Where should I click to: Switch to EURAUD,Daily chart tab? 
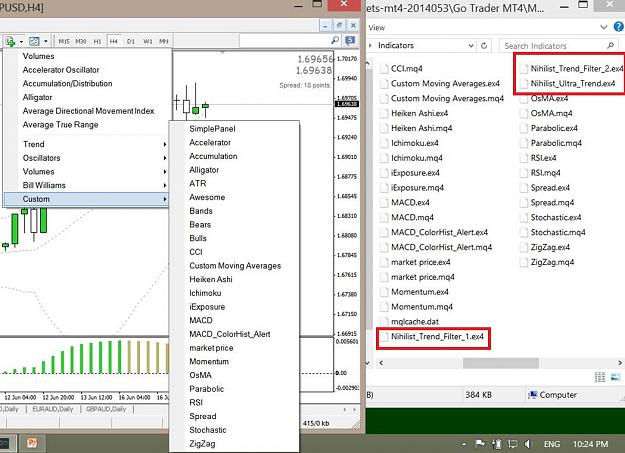[x=53, y=409]
